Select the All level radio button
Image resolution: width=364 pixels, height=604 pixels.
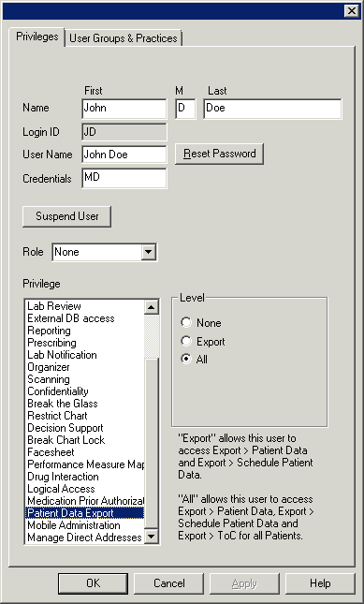[x=186, y=360]
